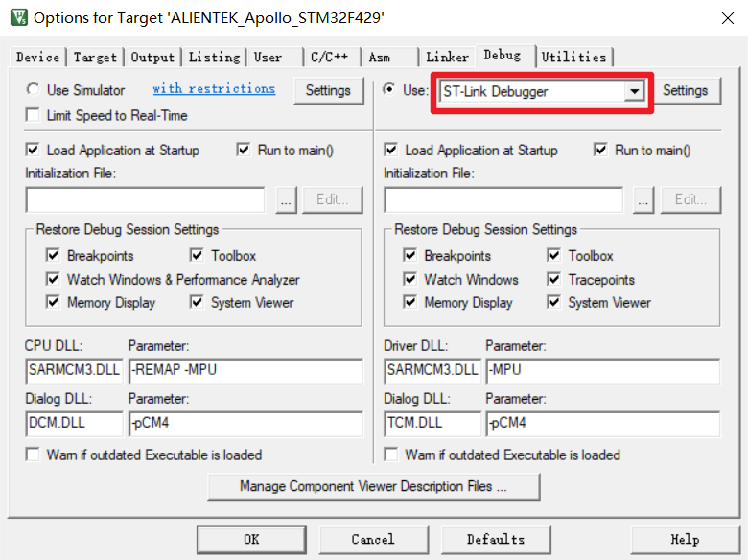The image size is (748, 560).
Task: Toggle simulator Warn if outdated Executable checkbox
Action: (x=33, y=455)
